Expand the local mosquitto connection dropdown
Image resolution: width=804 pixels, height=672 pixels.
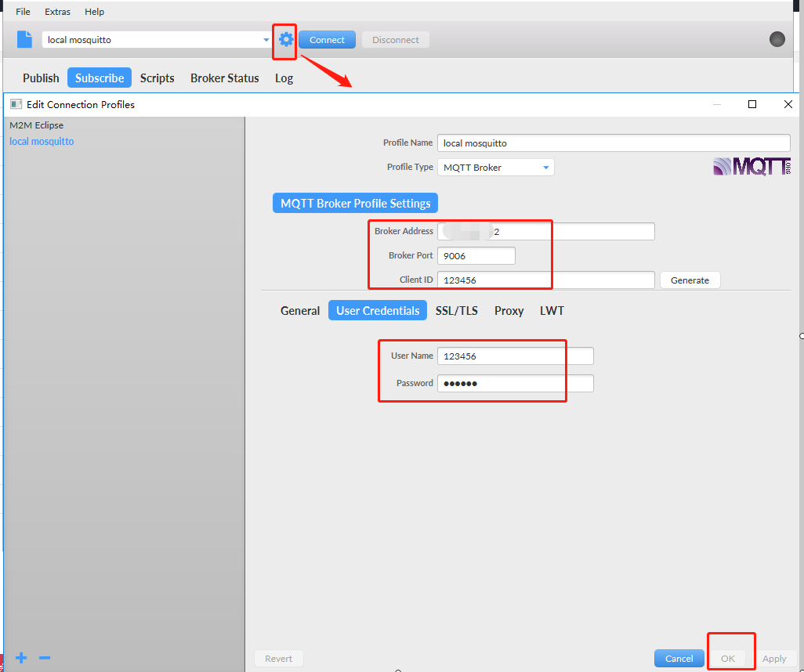(x=266, y=40)
